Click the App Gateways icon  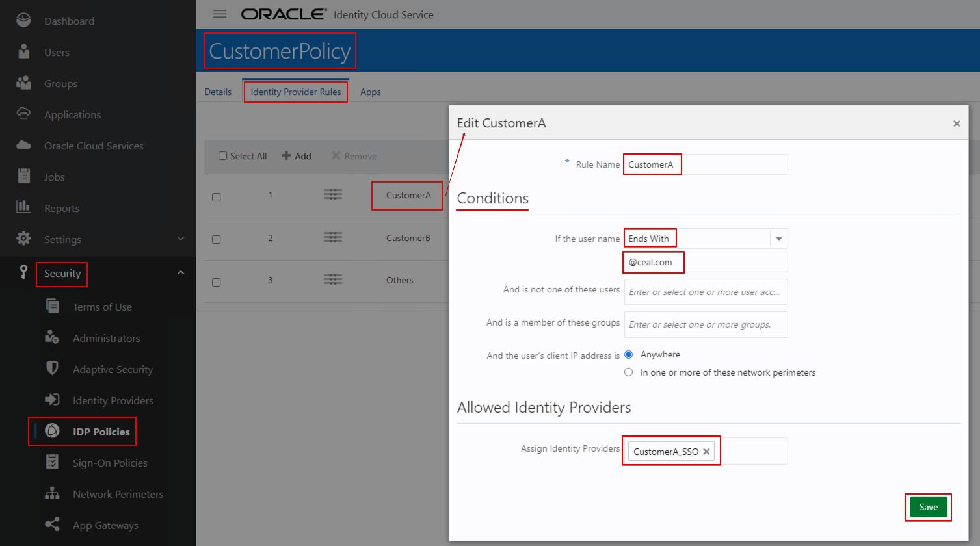(52, 525)
